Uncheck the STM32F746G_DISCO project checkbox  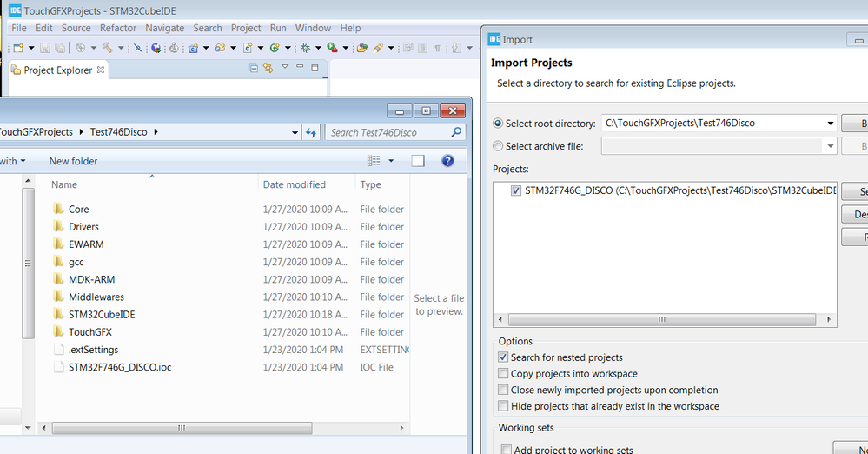pyautogui.click(x=516, y=190)
